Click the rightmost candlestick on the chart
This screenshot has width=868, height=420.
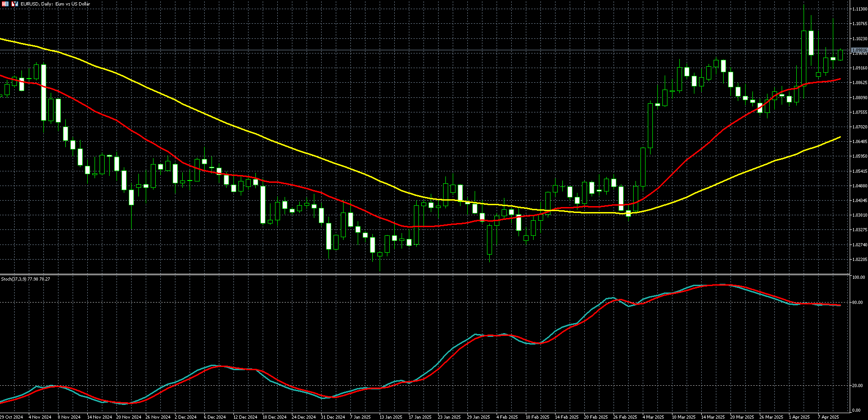pos(840,55)
